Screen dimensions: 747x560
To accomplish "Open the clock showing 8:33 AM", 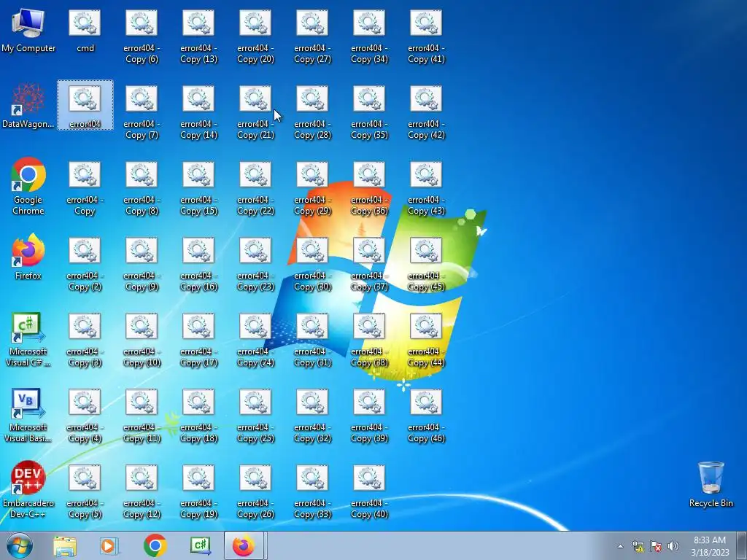I will coord(710,546).
